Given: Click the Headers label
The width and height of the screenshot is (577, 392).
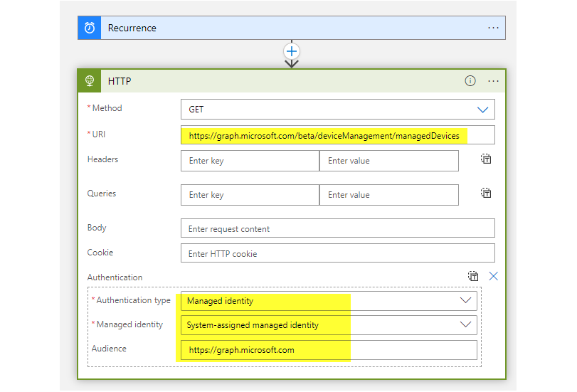Looking at the screenshot, I should pos(102,159).
